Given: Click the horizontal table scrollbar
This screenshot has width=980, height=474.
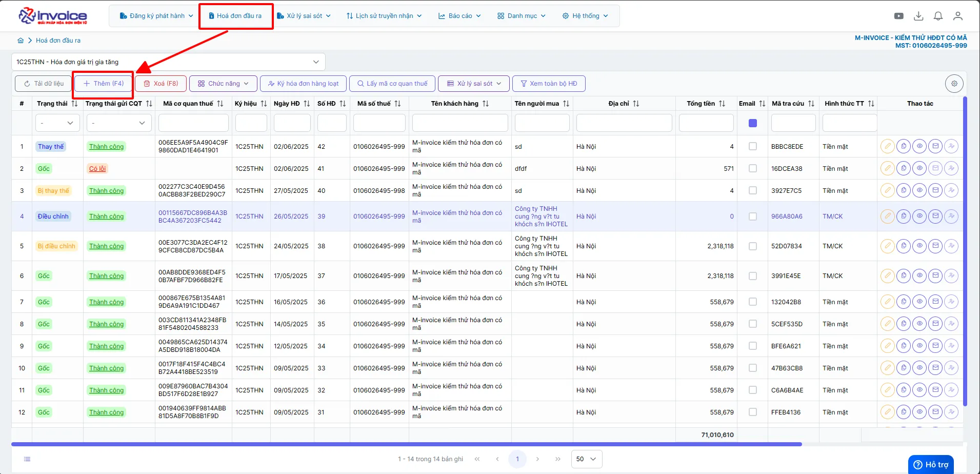Looking at the screenshot, I should pos(406,444).
